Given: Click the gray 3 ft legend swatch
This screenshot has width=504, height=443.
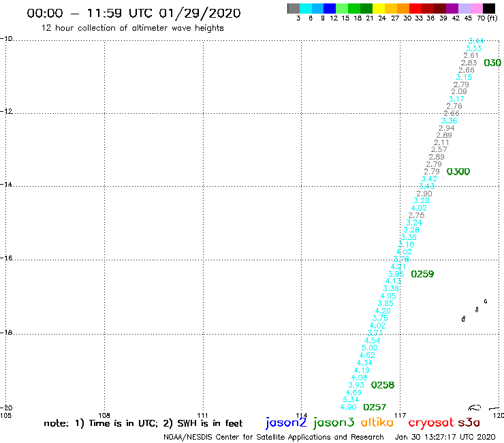Looking at the screenshot, I should tap(294, 8).
